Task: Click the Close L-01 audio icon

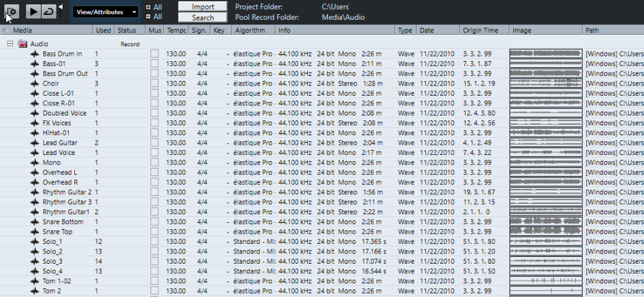Action: click(35, 93)
